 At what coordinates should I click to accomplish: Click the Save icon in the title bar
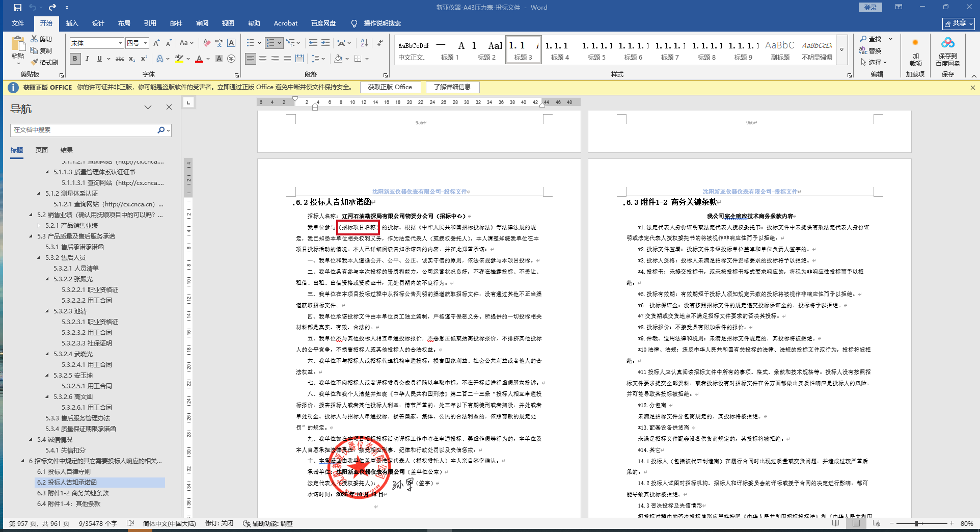pos(18,8)
